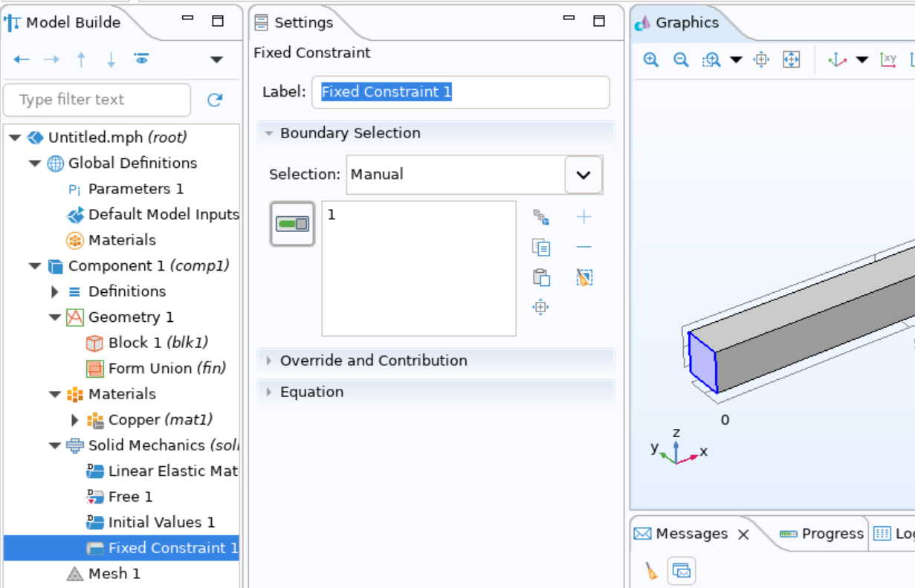The image size is (915, 588).
Task: Switch to the xy view in Graphics
Action: tap(889, 59)
